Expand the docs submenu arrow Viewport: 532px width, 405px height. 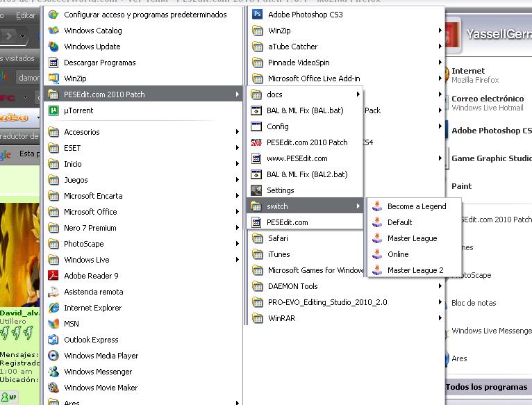pos(358,94)
